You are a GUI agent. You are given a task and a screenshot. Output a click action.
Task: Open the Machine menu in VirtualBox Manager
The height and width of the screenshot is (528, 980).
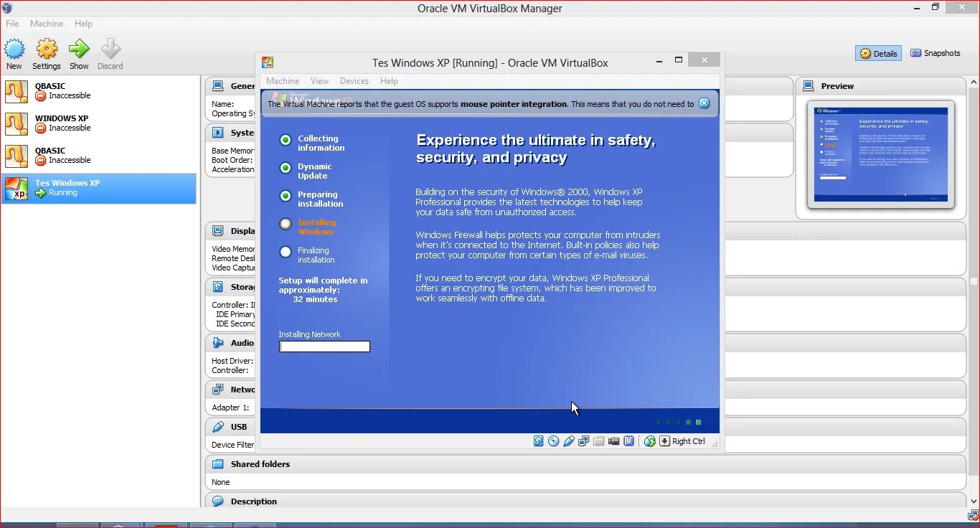[x=47, y=24]
